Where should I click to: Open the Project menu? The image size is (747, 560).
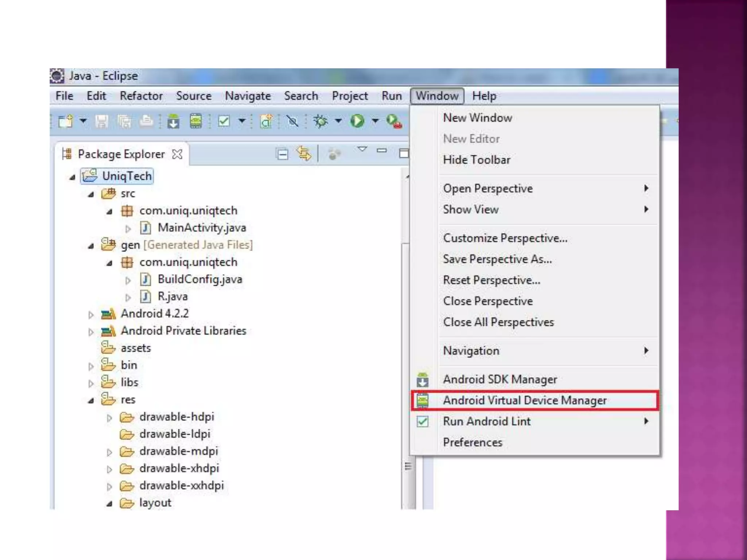349,96
